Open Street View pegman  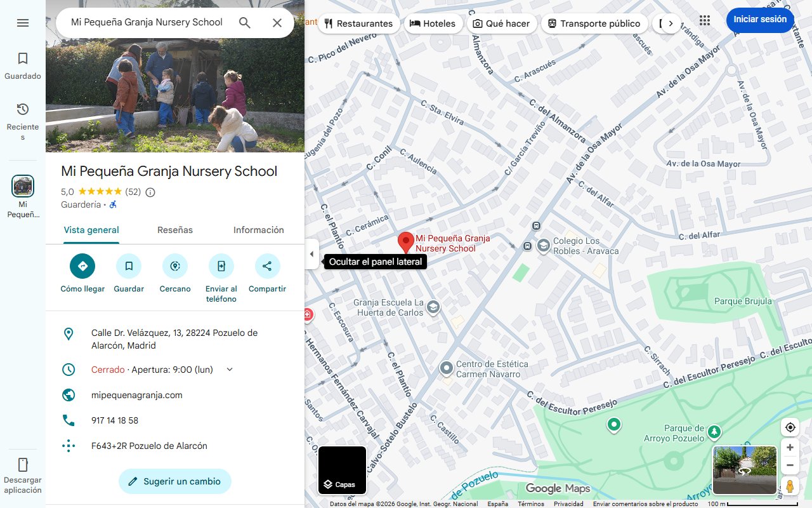click(790, 486)
